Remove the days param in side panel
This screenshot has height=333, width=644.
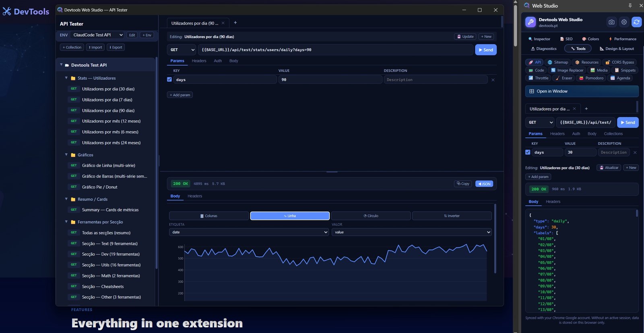pyautogui.click(x=635, y=152)
